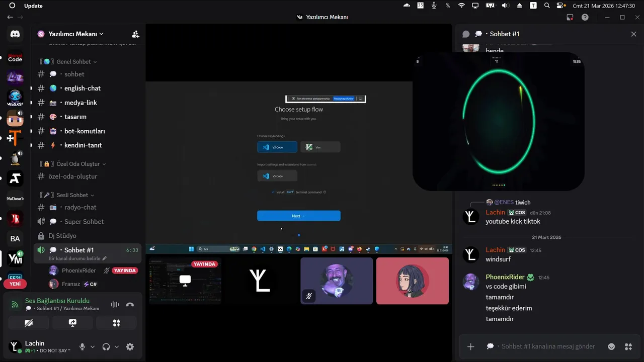Click the red YENİ new-mentions pill

[x=15, y=284]
